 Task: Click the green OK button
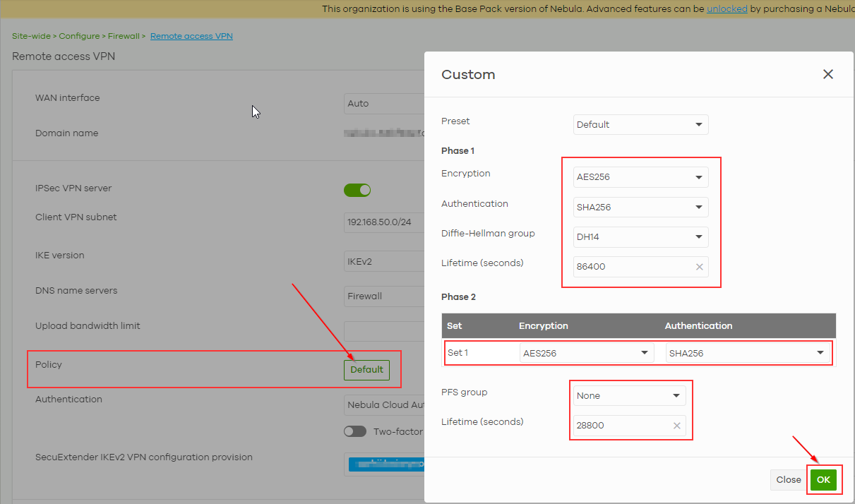pyautogui.click(x=823, y=480)
